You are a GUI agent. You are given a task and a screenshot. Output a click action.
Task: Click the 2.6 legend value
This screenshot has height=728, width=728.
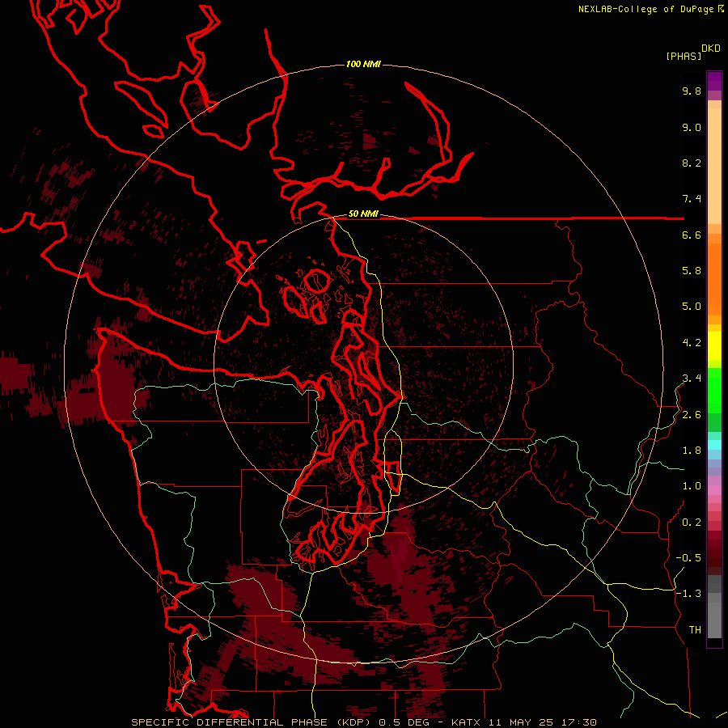692,415
